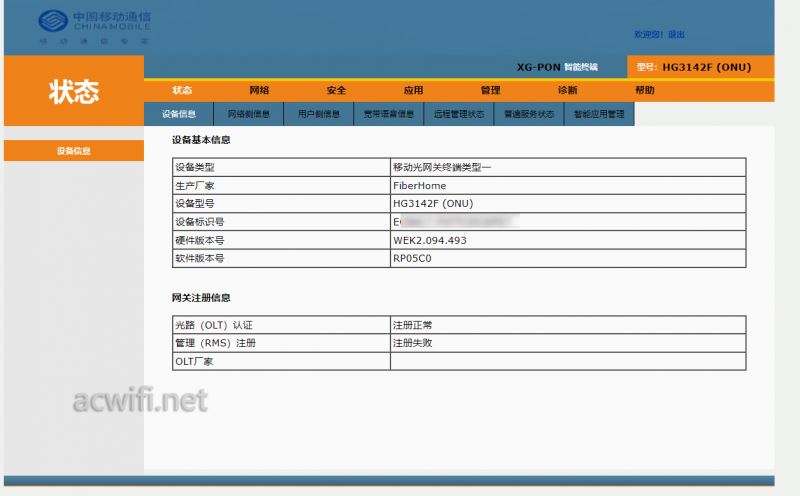This screenshot has height=496, width=800.
Task: Open the 诊断 menu
Action: point(567,90)
